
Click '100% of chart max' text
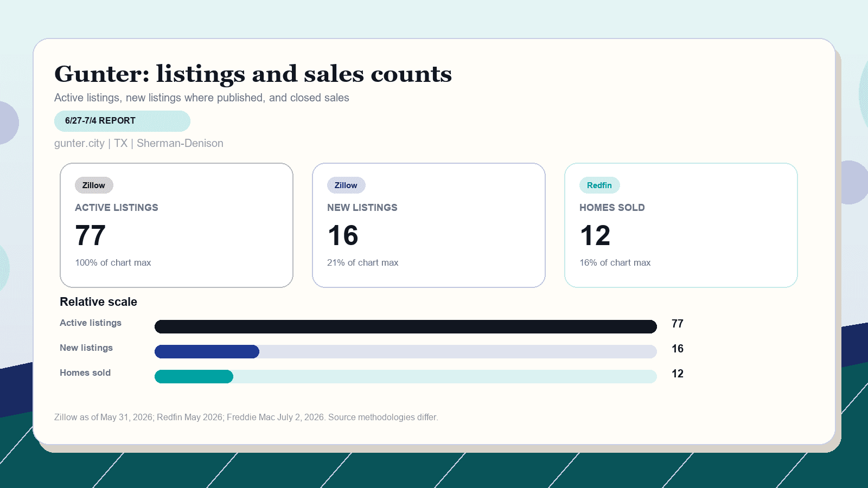(x=113, y=262)
